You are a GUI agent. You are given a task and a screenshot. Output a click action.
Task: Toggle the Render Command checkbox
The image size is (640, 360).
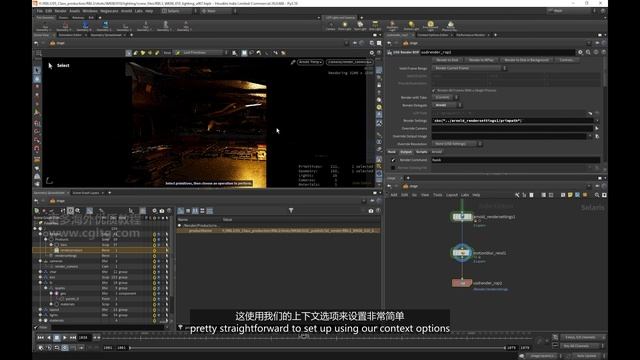pyautogui.click(x=393, y=160)
